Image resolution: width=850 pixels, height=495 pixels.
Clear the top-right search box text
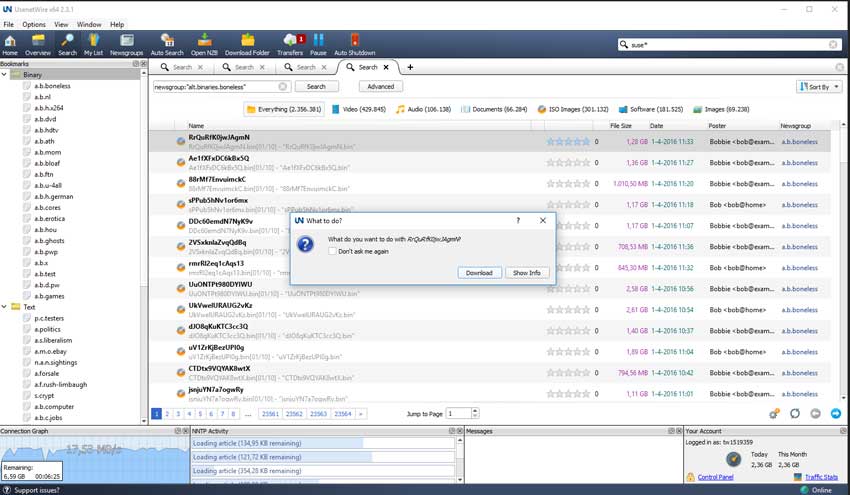point(833,44)
